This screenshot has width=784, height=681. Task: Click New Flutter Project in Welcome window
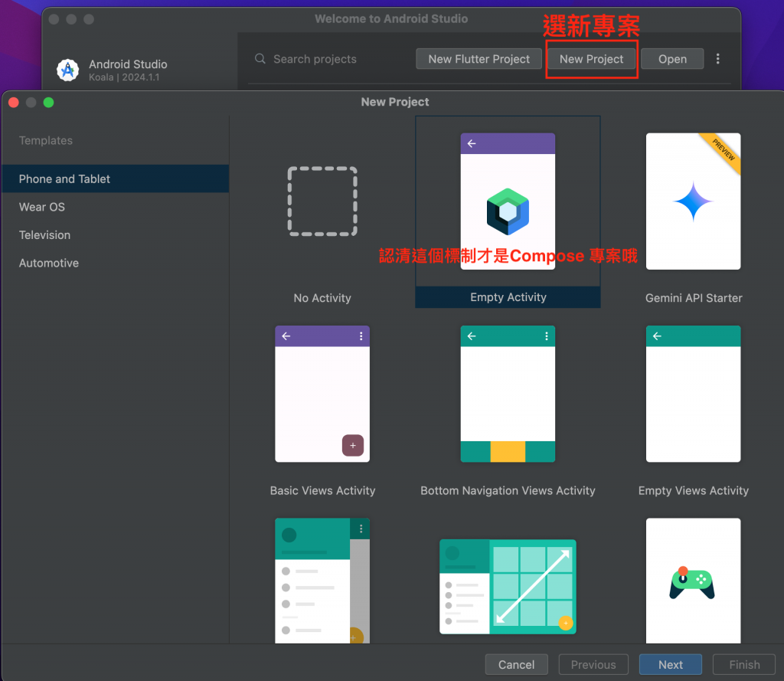point(479,59)
